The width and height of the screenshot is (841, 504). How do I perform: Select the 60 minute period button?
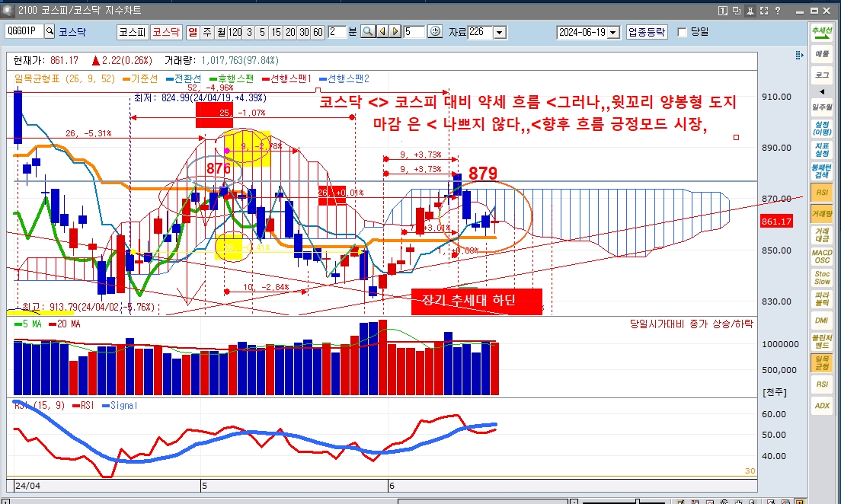pos(318,32)
